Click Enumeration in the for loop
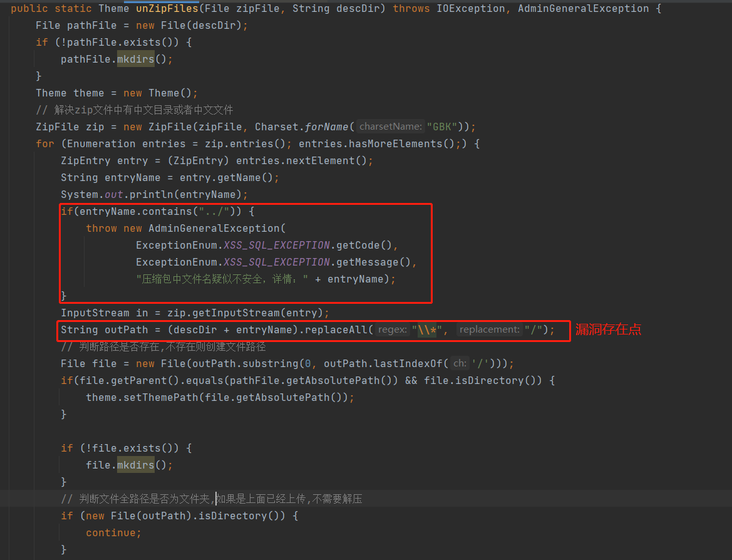The height and width of the screenshot is (560, 732). pos(101,144)
